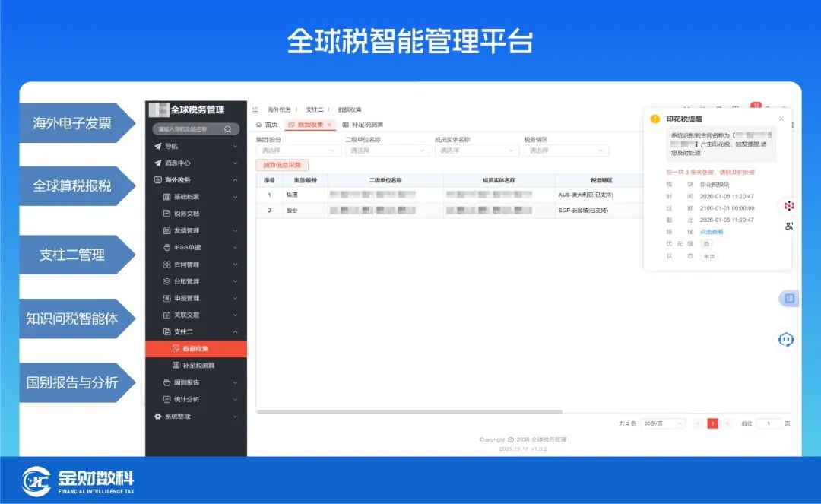Click the translate floating icon
Viewport: 821px width, 504px height.
coord(788,298)
